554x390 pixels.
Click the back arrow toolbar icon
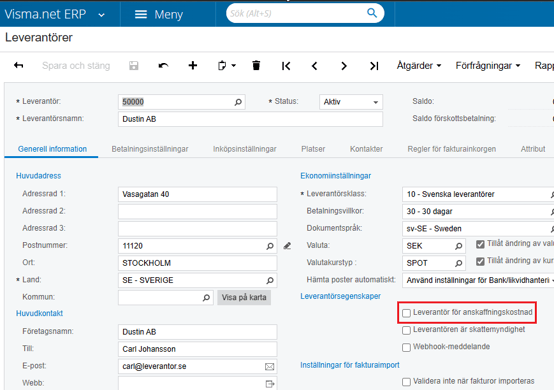click(x=18, y=65)
